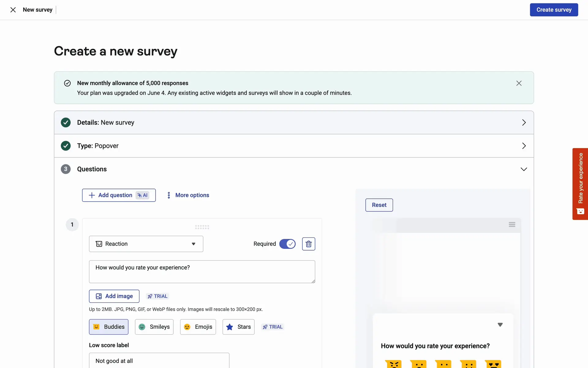Select the Smileys icon style
The image size is (588, 368).
coord(154,327)
